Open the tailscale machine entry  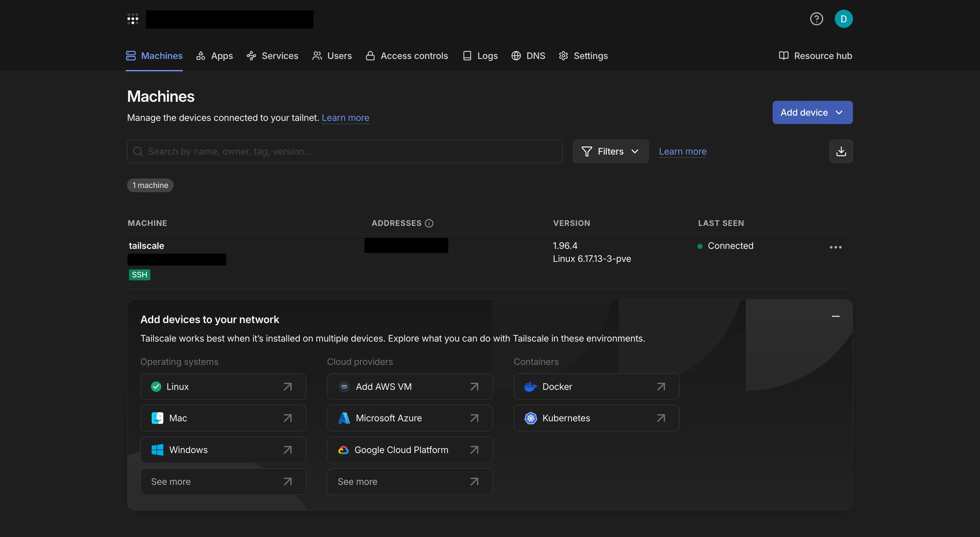(146, 246)
